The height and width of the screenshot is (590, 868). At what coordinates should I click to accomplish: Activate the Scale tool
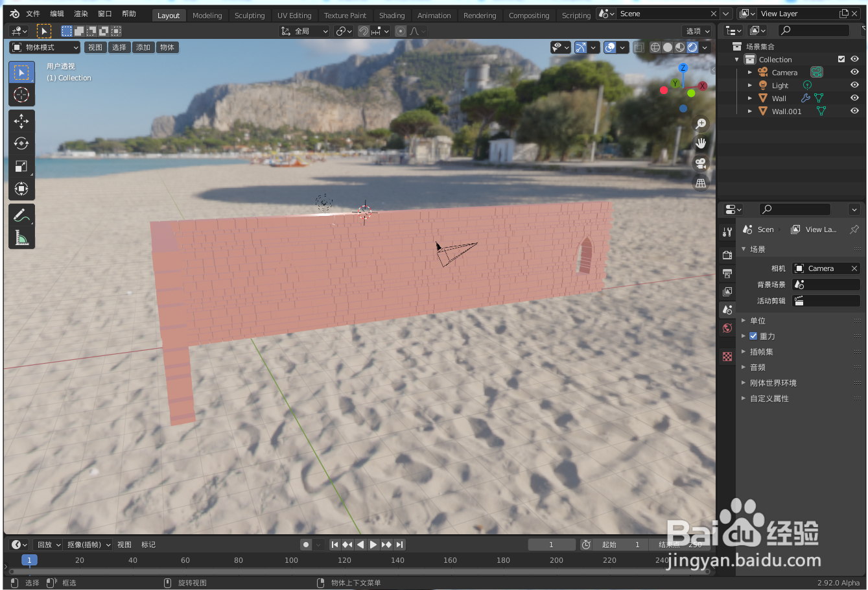tap(21, 166)
